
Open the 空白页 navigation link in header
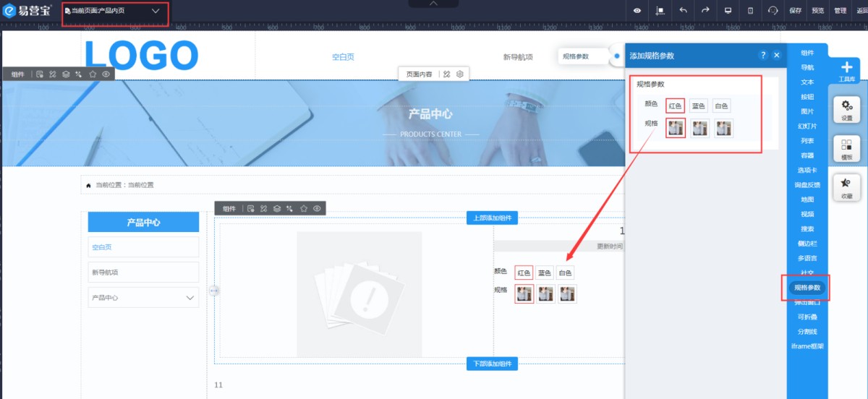tap(343, 57)
